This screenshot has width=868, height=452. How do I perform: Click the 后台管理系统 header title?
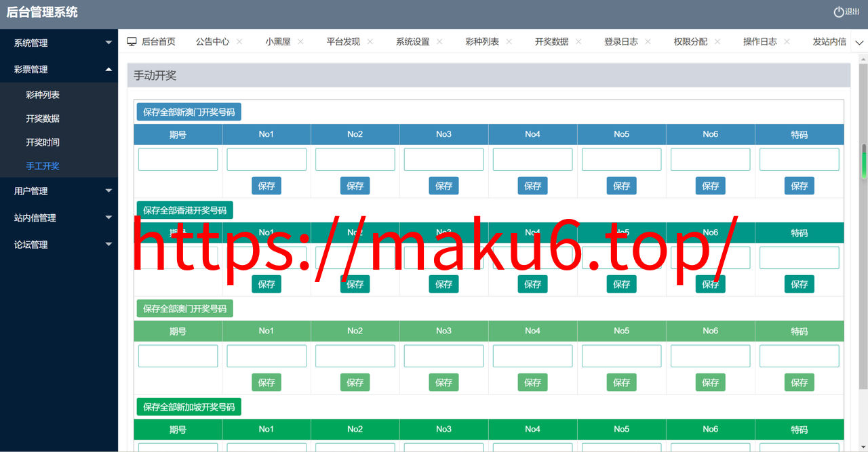(x=42, y=12)
